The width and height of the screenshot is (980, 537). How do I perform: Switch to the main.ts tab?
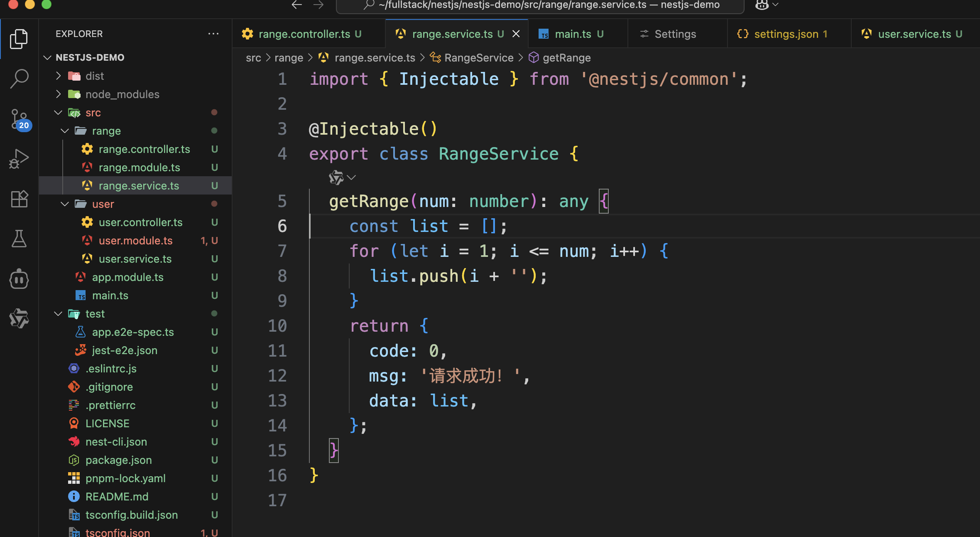573,34
